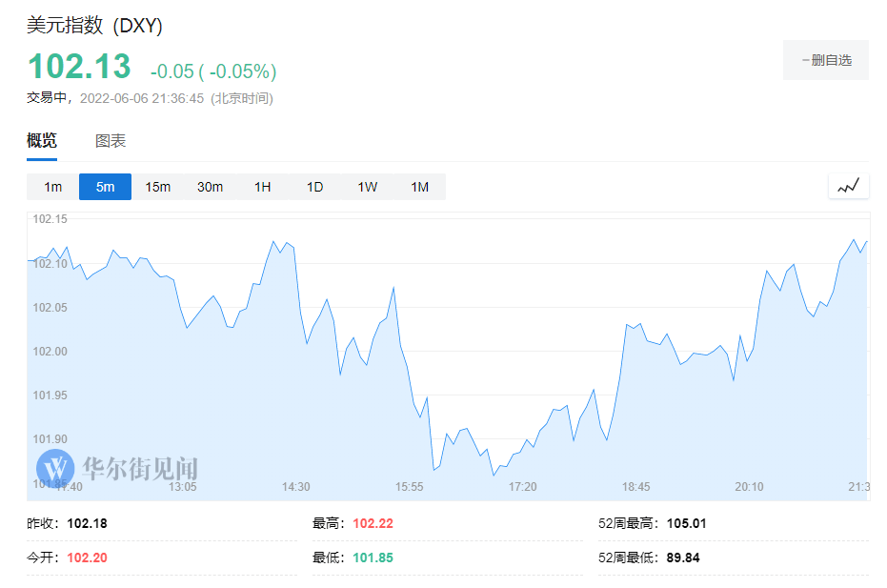Click the 美元指数 (DXY) title

pos(95,26)
